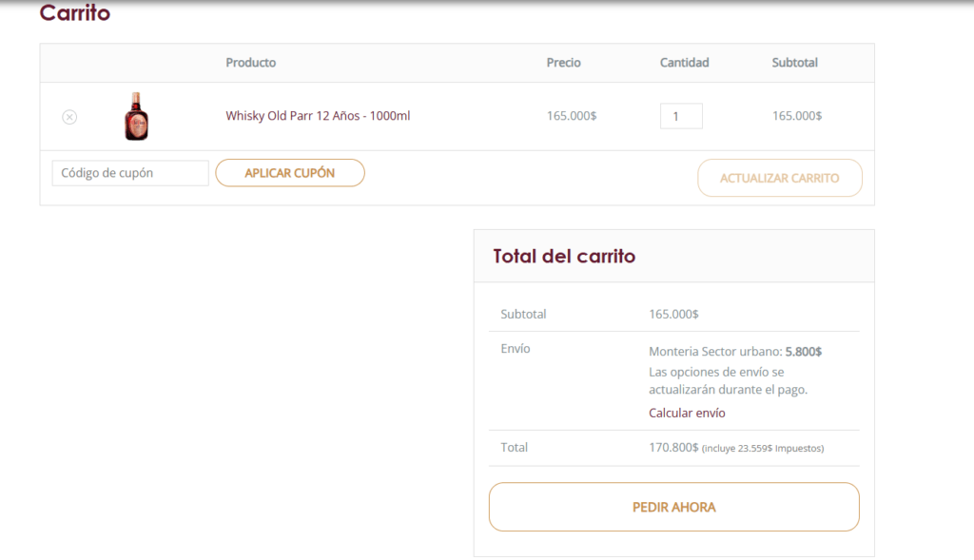Click the Total label in the cart totals
Image resolution: width=974 pixels, height=560 pixels.
tap(514, 447)
